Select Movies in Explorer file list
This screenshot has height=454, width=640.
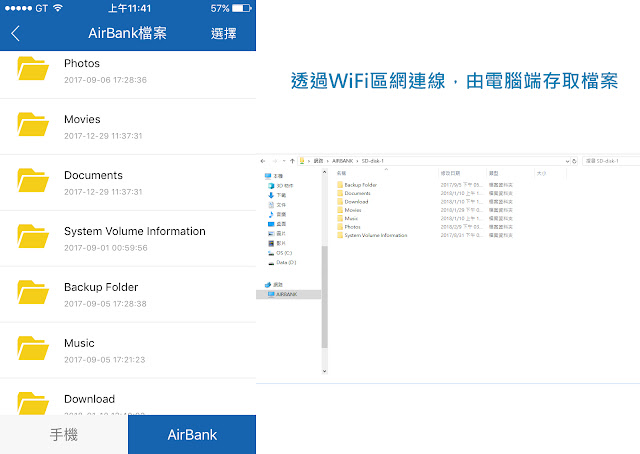pos(349,210)
